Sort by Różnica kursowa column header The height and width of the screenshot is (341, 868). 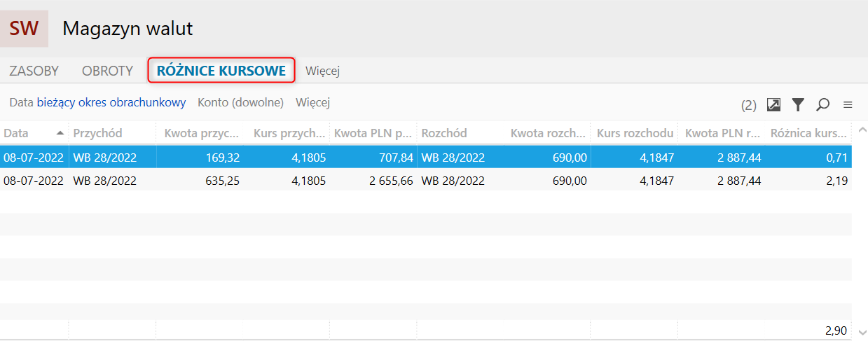808,133
